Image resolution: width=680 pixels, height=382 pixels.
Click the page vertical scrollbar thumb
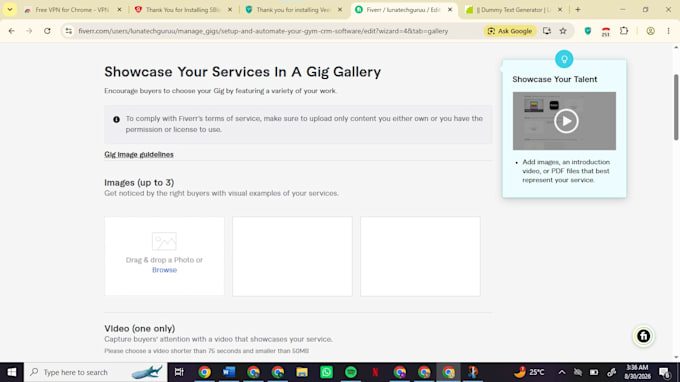coord(676,107)
